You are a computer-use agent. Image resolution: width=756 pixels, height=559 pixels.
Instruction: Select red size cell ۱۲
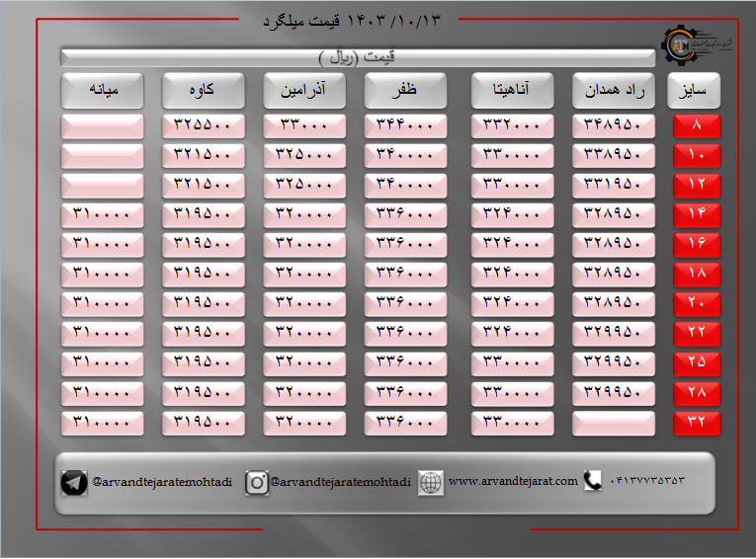(x=697, y=186)
